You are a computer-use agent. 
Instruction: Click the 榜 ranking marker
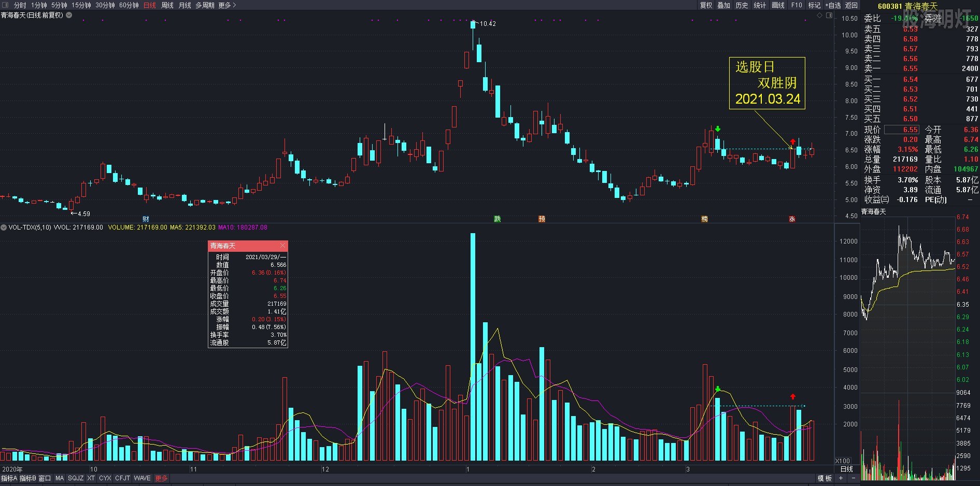click(704, 219)
